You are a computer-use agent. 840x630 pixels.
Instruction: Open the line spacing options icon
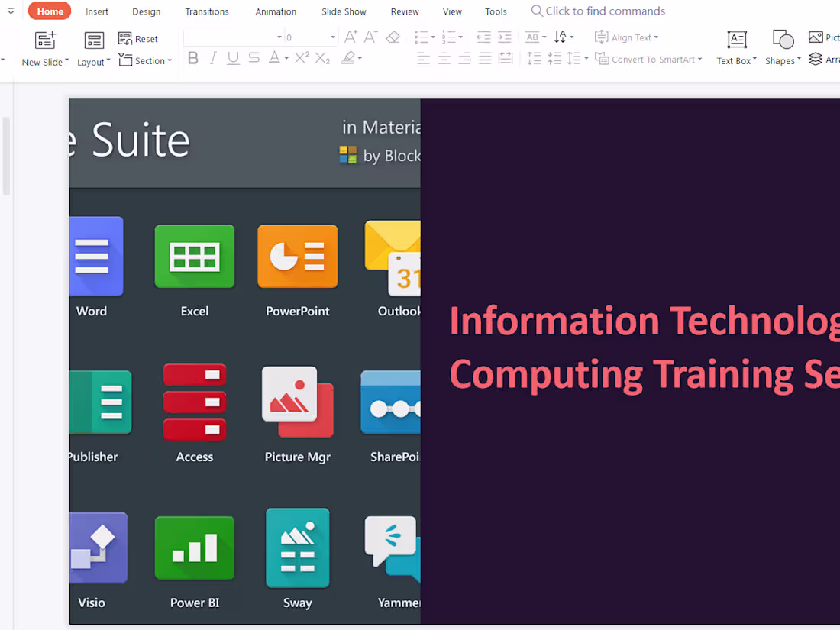point(574,58)
